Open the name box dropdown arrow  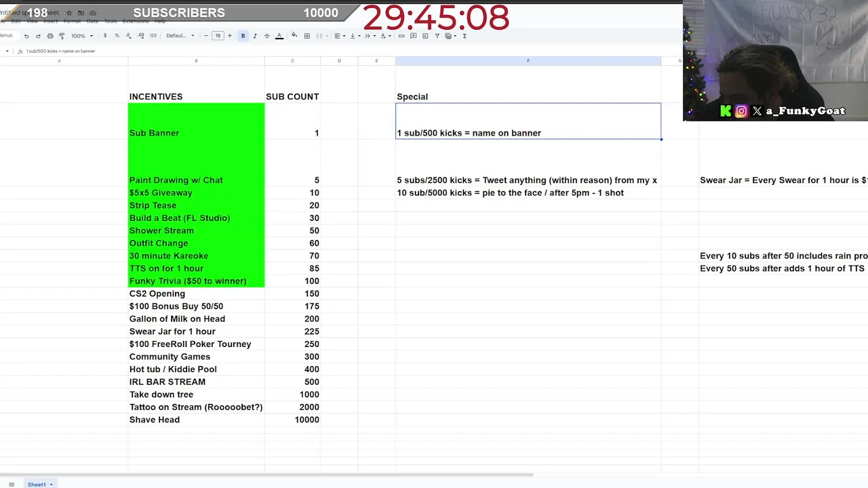[x=7, y=51]
